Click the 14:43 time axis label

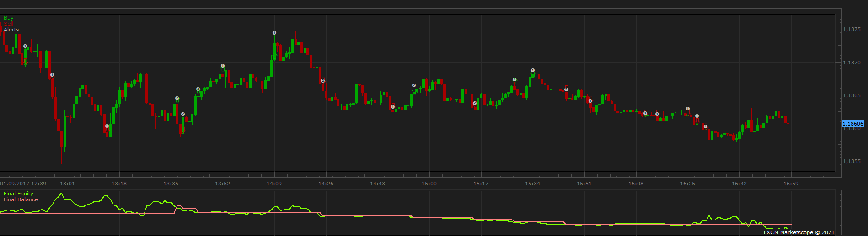pos(377,184)
